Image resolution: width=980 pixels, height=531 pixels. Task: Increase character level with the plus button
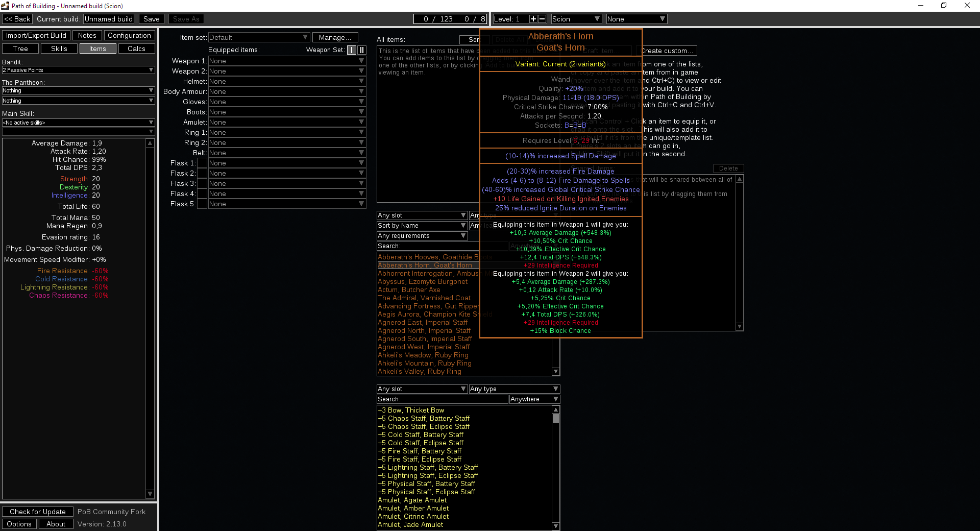point(533,19)
